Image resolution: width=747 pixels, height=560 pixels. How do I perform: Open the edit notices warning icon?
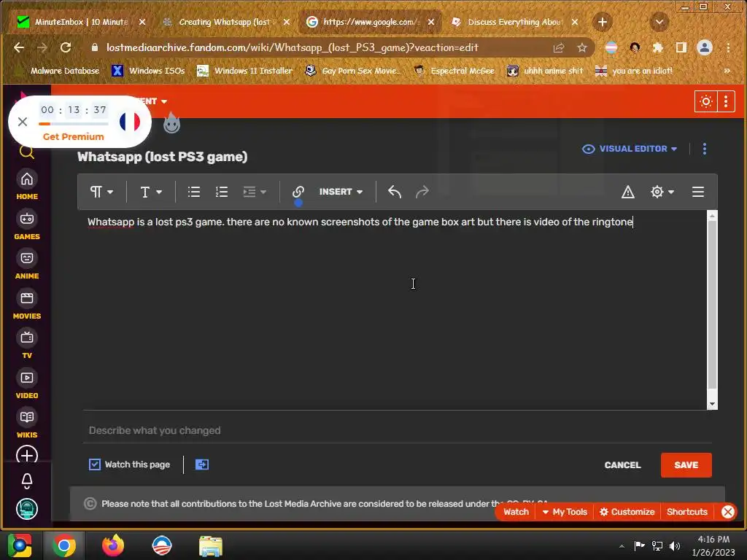coord(628,192)
